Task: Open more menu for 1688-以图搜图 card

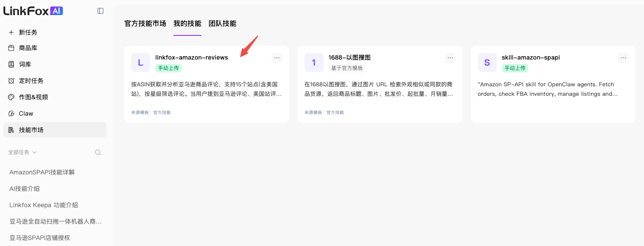Action: coord(450,58)
